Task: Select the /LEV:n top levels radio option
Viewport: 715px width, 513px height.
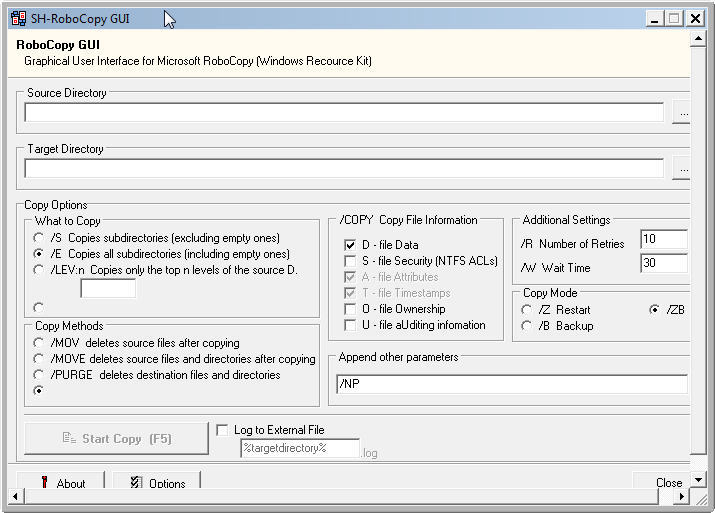Action: [x=38, y=270]
